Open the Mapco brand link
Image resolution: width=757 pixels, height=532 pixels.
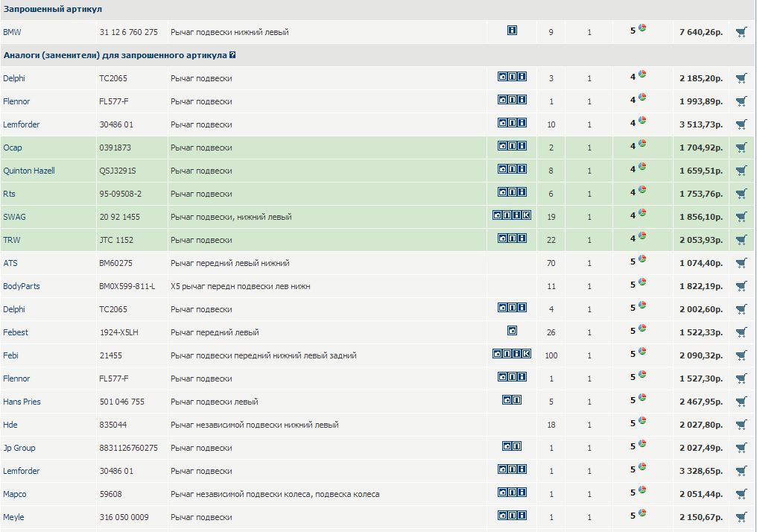[x=14, y=494]
